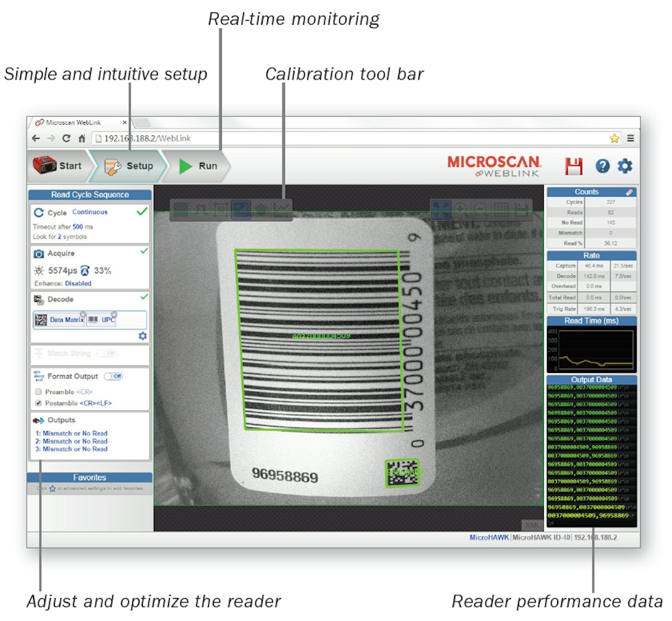Remove the UPC symbology from Decode
Screen dimensions: 672x621
tap(113, 314)
